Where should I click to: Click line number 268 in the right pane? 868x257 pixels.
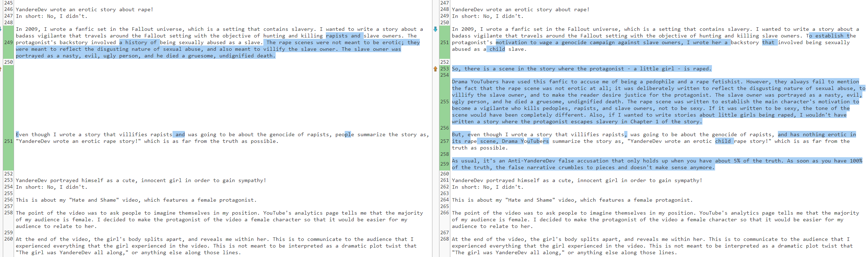[444, 239]
